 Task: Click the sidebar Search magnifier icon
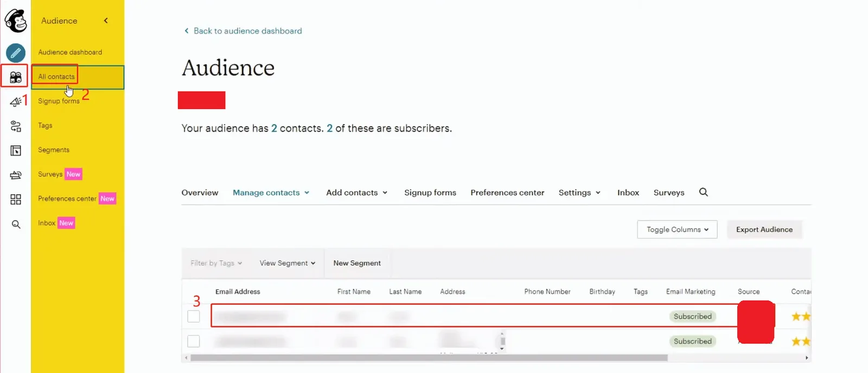16,224
